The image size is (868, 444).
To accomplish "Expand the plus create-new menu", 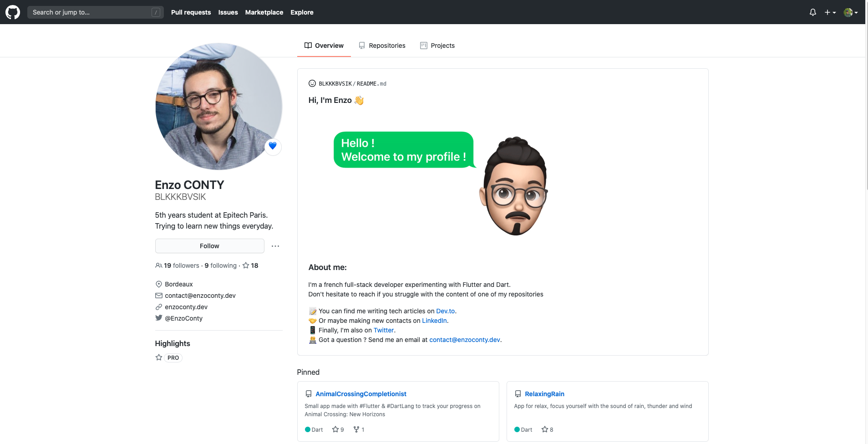I will (830, 12).
